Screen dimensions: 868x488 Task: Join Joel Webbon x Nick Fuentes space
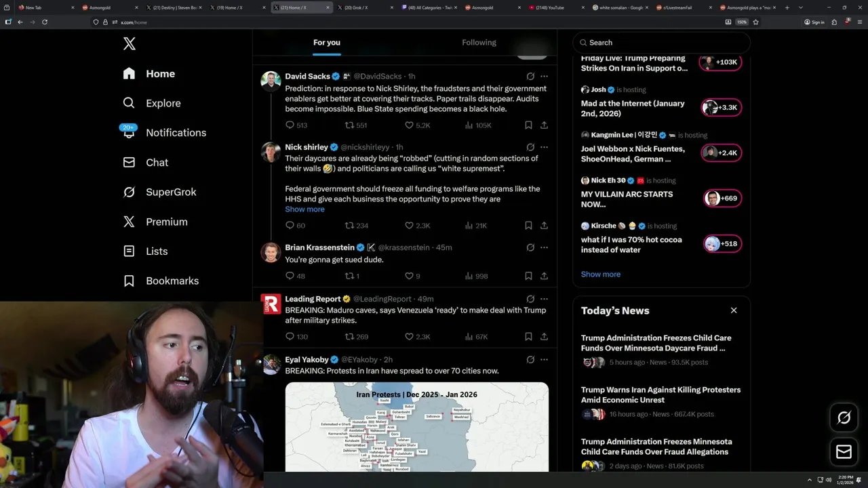(722, 153)
